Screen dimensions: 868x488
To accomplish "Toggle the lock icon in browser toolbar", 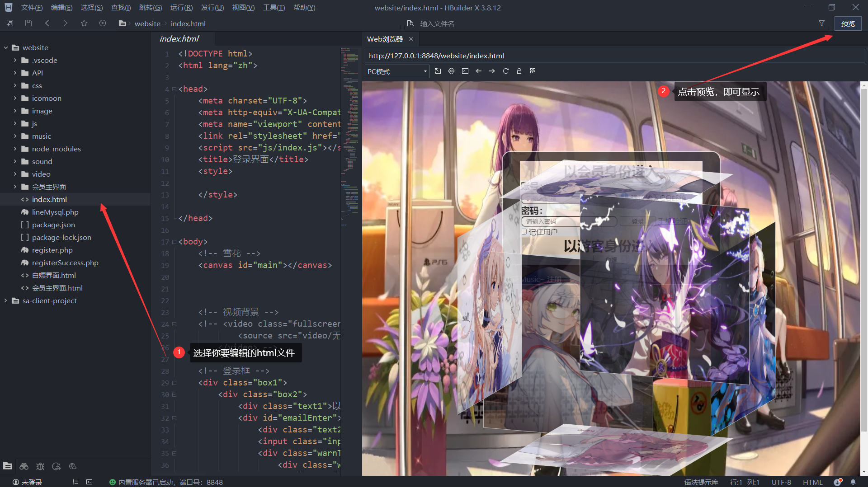I will pos(519,71).
